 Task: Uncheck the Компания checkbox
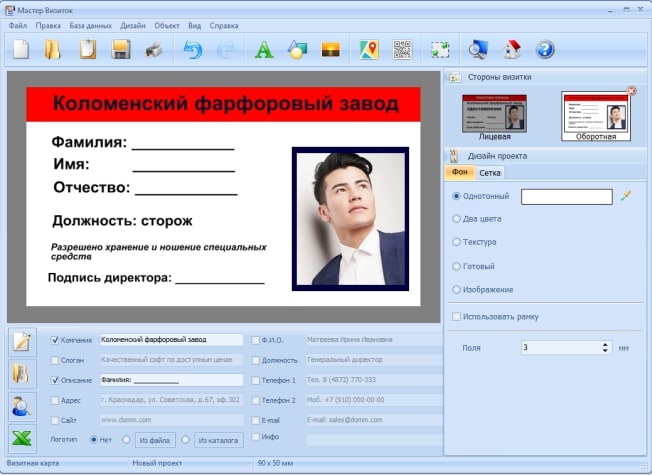point(56,340)
